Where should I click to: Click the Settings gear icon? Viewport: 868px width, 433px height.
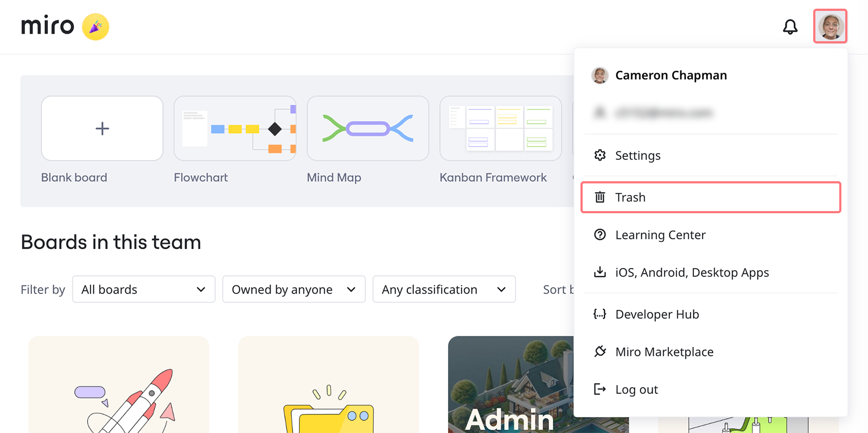pyautogui.click(x=599, y=155)
